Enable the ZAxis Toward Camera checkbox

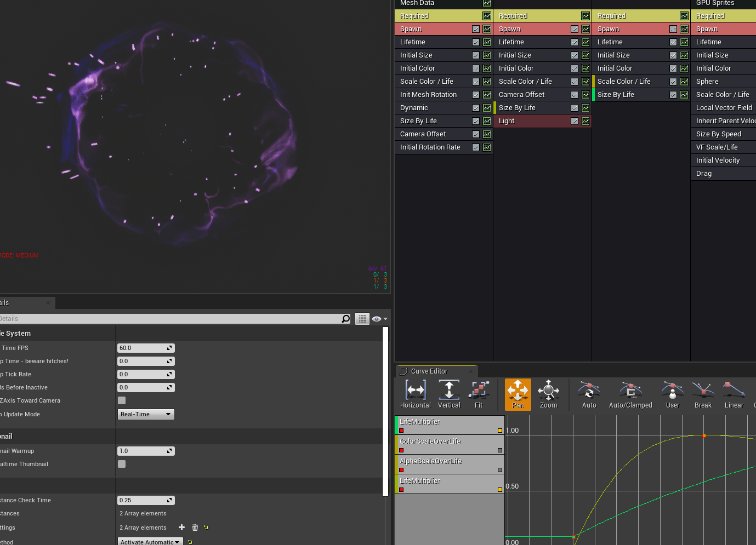122,400
